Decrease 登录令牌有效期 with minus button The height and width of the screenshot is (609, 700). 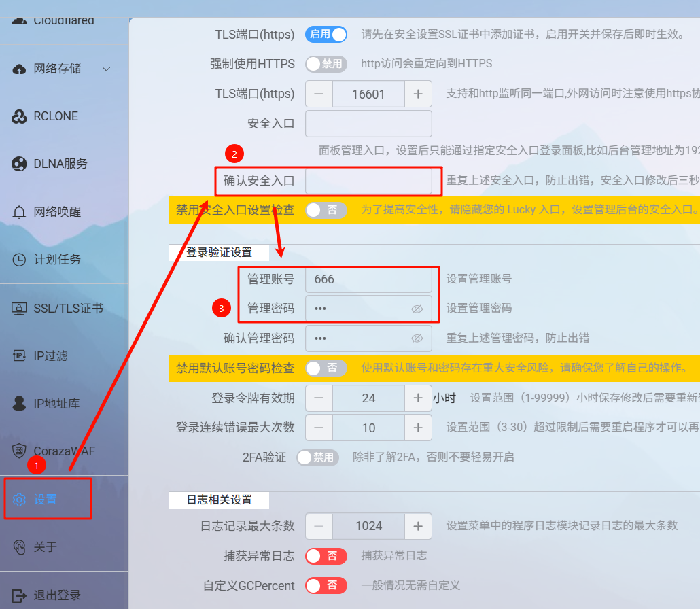tap(319, 398)
